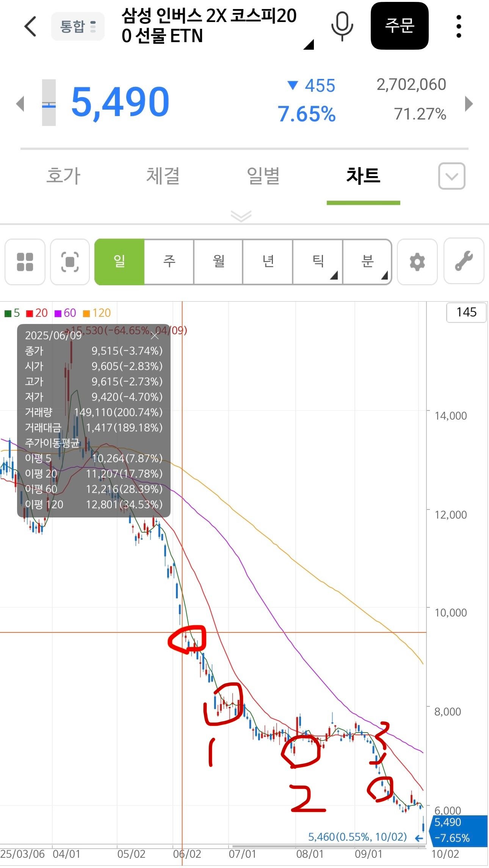Open the 틱 tick interval dropdown
The width and height of the screenshot is (489, 868).
coord(318,262)
